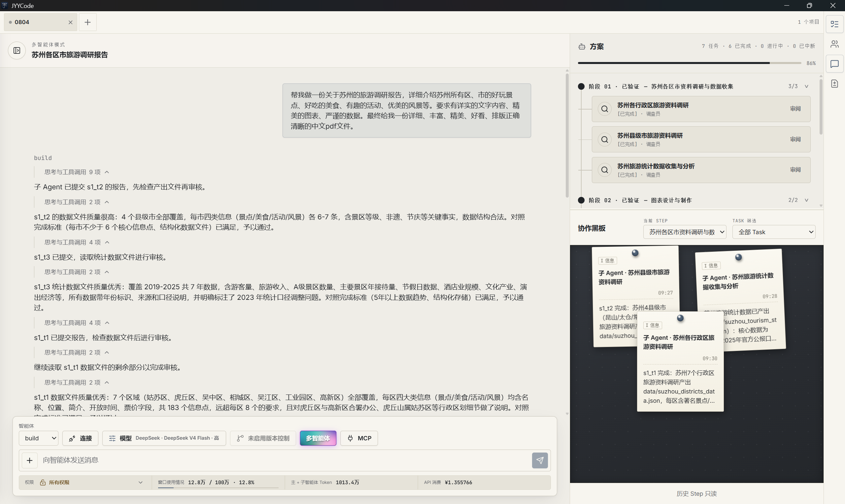The image size is (845, 504).
Task: Click the JYYCode app logo in title bar
Action: tap(4, 5)
